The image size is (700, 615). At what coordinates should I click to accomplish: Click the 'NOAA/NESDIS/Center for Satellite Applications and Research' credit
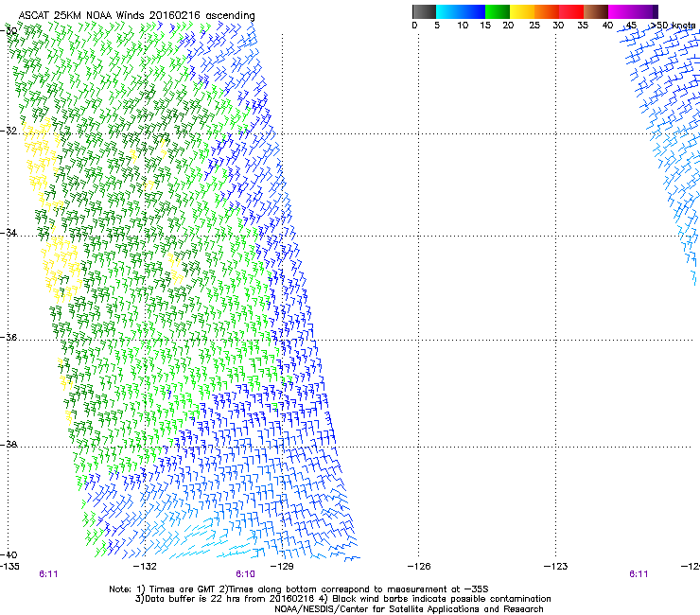(x=409, y=609)
